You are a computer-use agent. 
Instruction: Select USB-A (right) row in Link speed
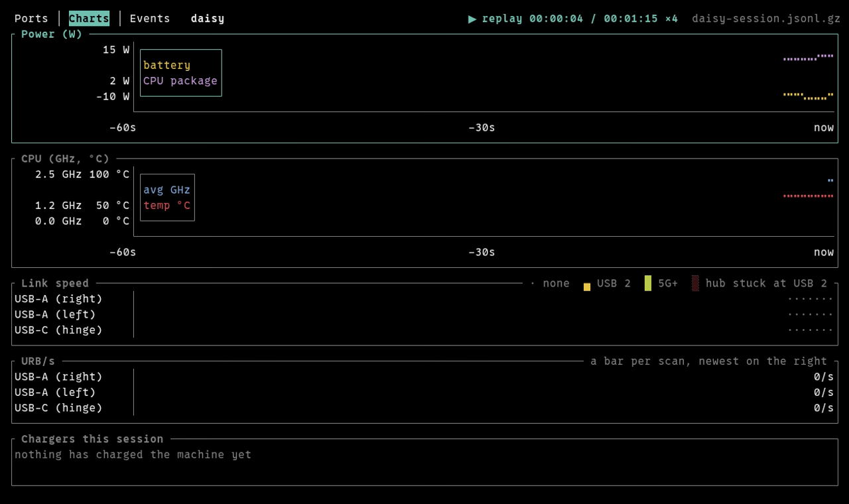click(424, 299)
